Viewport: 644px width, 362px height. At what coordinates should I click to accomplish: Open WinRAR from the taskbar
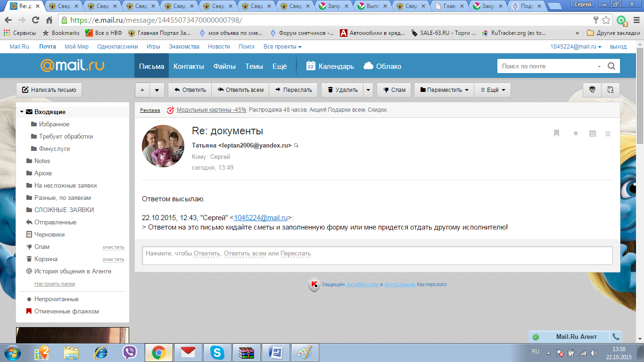pyautogui.click(x=247, y=352)
